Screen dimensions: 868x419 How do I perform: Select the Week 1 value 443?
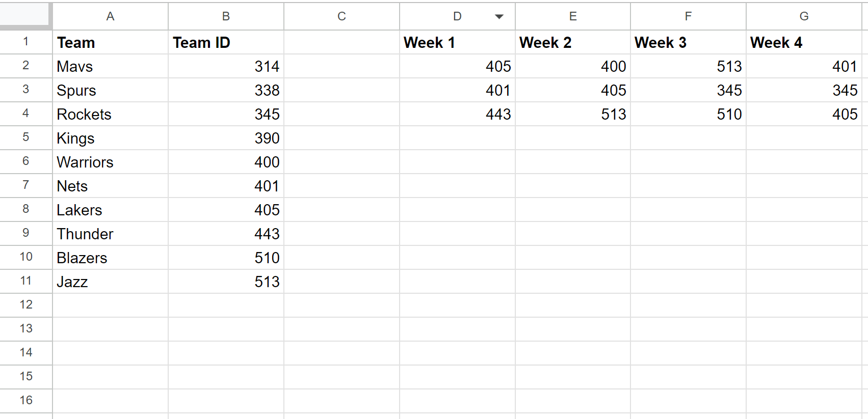pyautogui.click(x=457, y=114)
